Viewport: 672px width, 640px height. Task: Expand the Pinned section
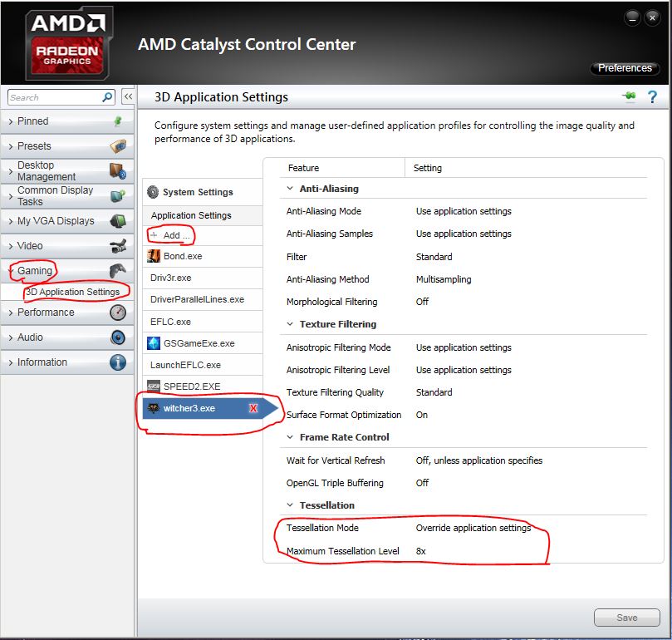click(x=11, y=121)
